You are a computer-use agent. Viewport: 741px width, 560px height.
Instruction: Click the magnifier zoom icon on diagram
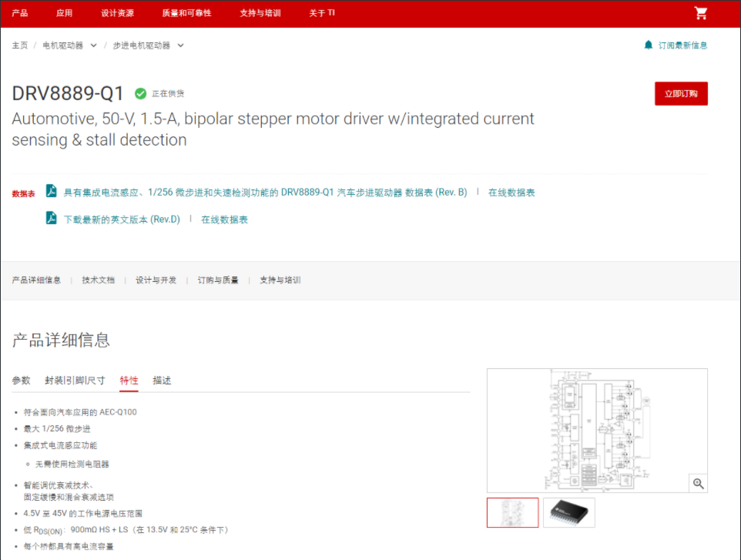coord(698,483)
